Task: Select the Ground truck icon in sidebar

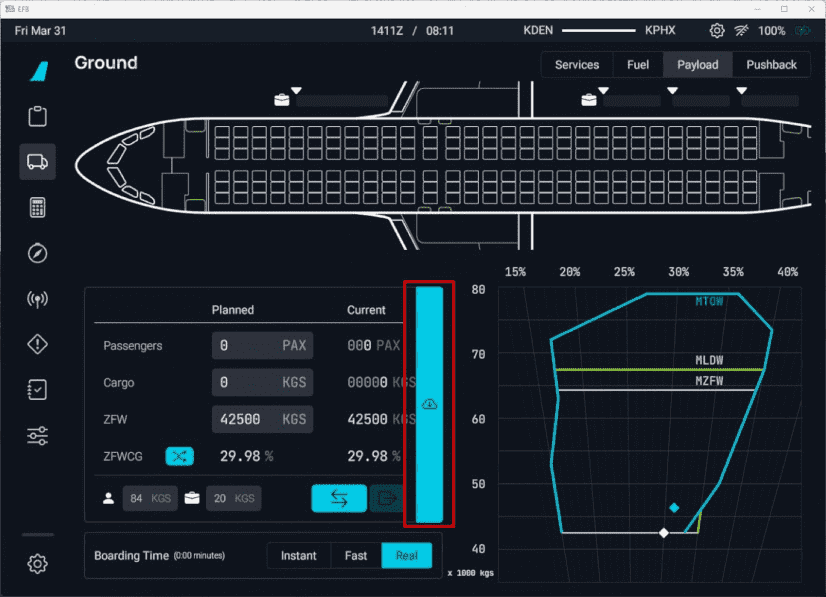Action: [38, 161]
